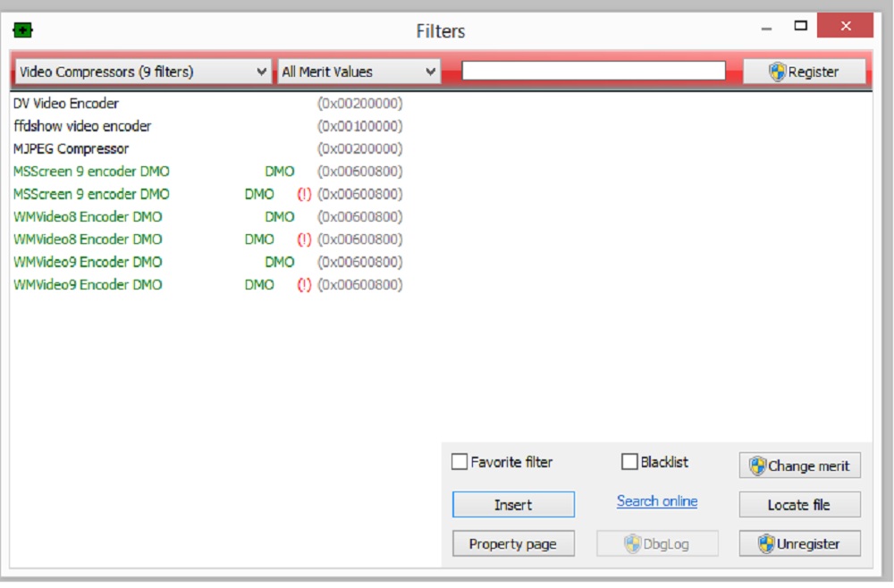Click the Insert button
This screenshot has width=894, height=588.
tap(513, 505)
